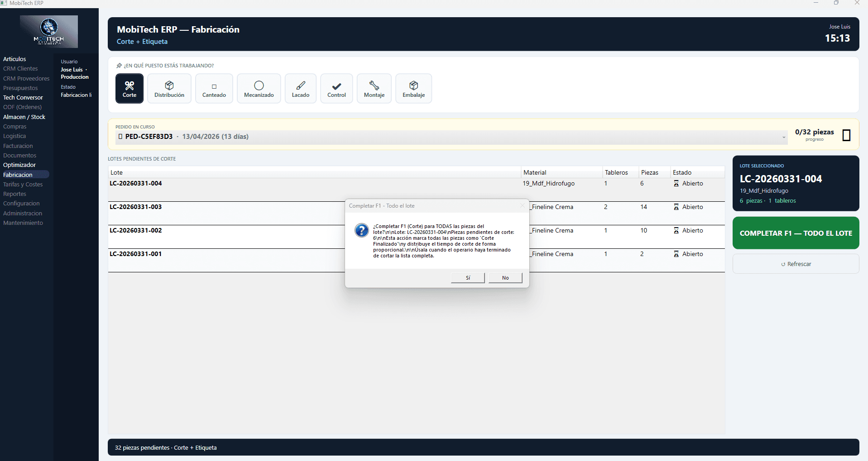Screen dimensions: 868x461
Task: Open the Control workstation
Action: coord(336,89)
